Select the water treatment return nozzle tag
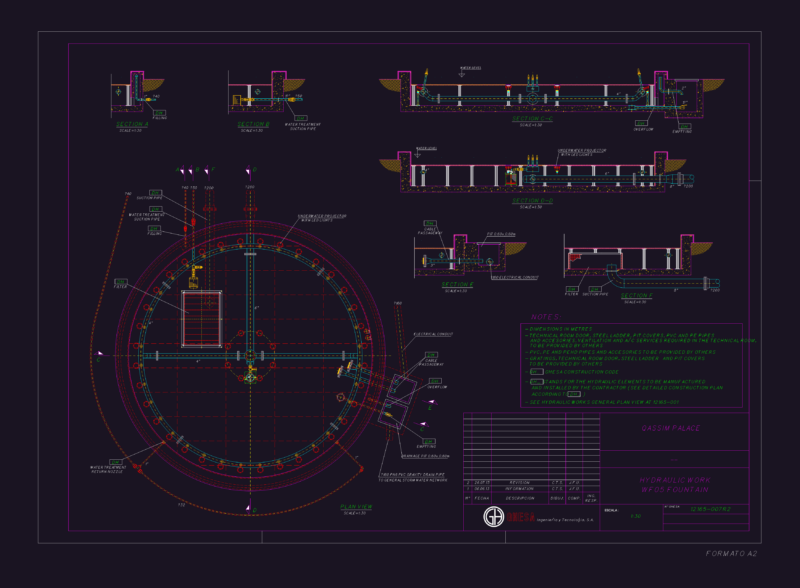Screen dimensions: 800x588 click(115, 462)
